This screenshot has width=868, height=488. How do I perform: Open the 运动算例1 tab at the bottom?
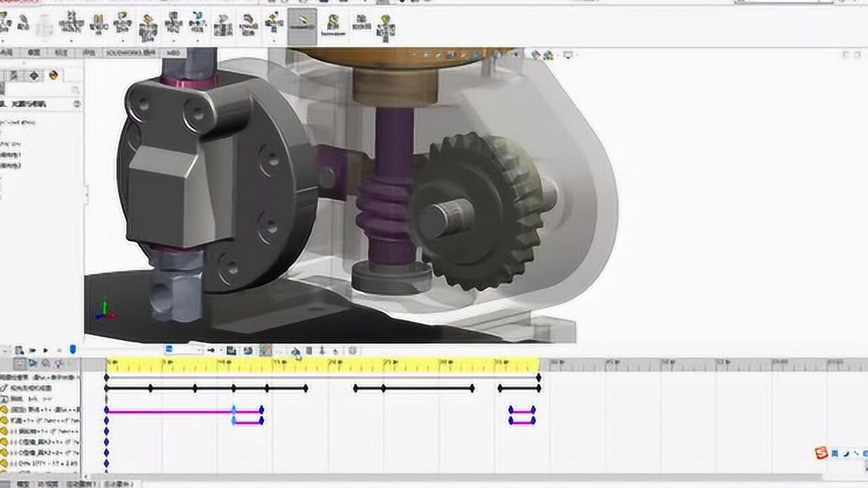(x=79, y=483)
